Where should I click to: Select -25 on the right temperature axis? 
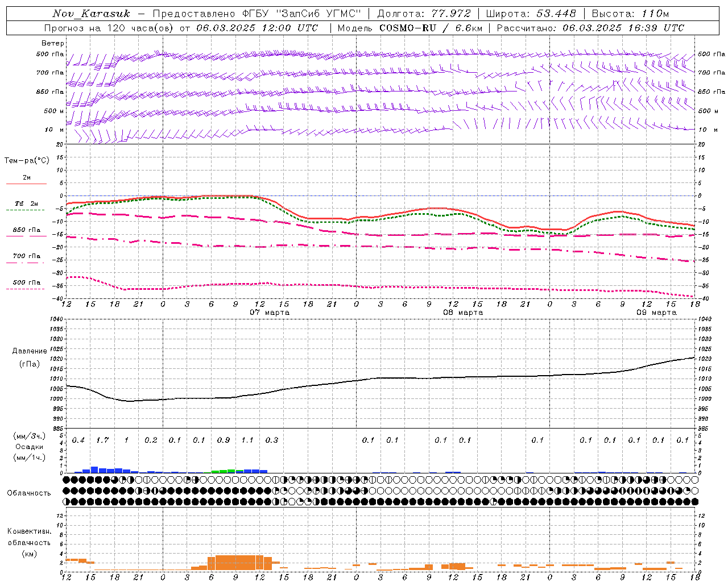[704, 260]
